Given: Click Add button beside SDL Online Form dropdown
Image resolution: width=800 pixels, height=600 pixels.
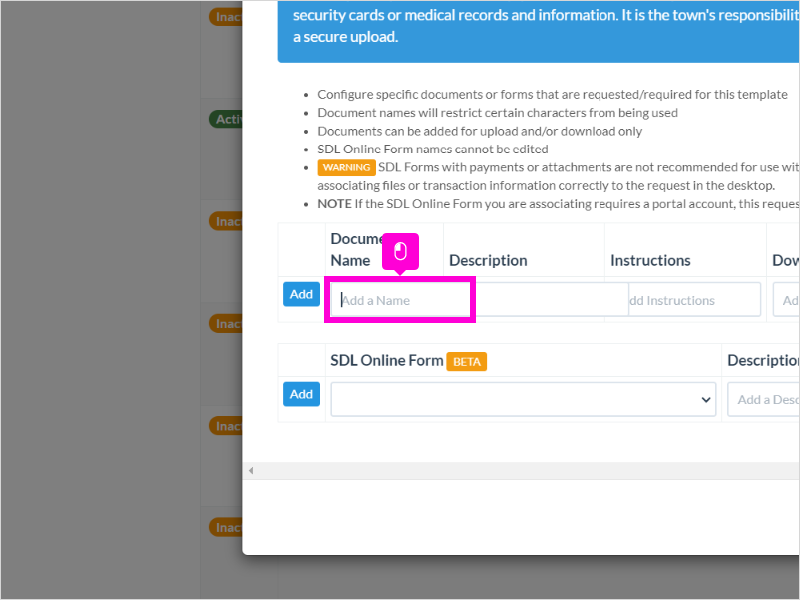Looking at the screenshot, I should click(302, 394).
